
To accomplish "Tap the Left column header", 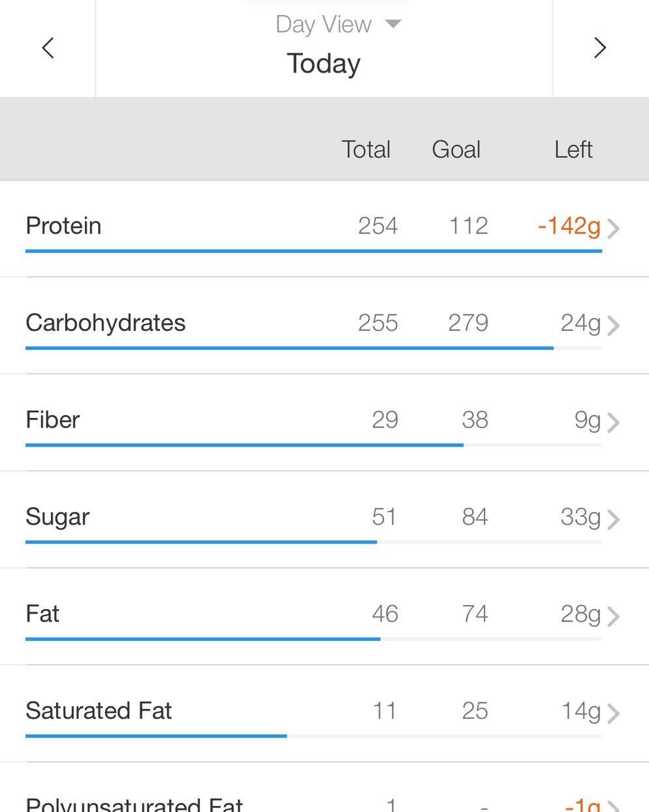I will coord(573,149).
